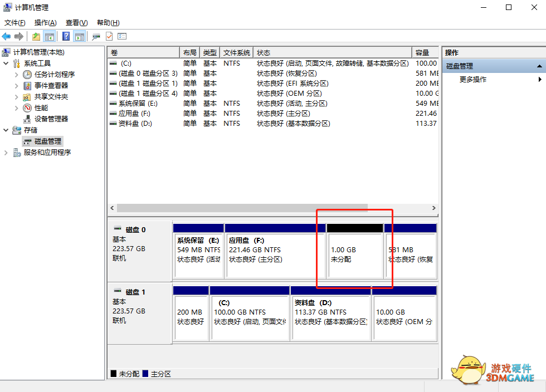
Task: Click the Forward arrow in the toolbar
Action: [x=18, y=36]
